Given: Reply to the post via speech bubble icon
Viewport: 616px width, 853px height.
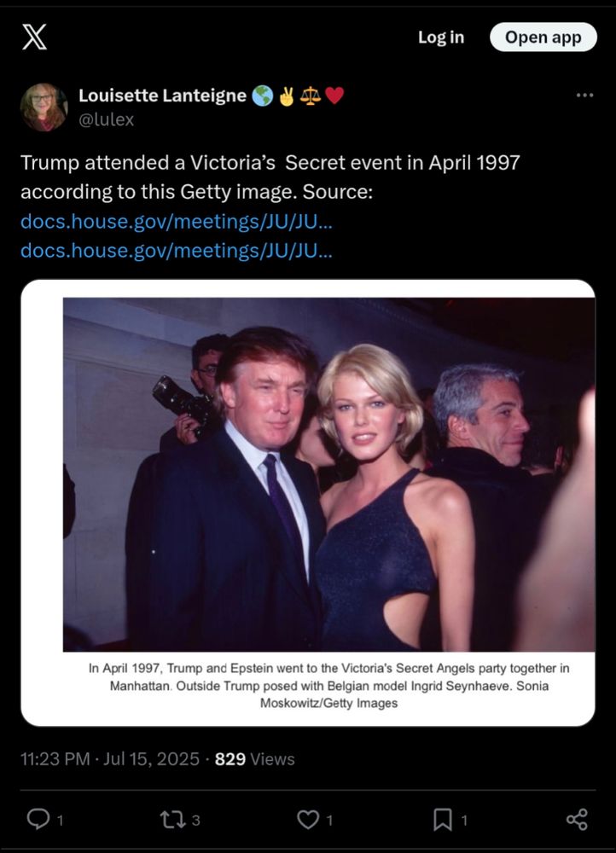Looking at the screenshot, I should coord(38,819).
